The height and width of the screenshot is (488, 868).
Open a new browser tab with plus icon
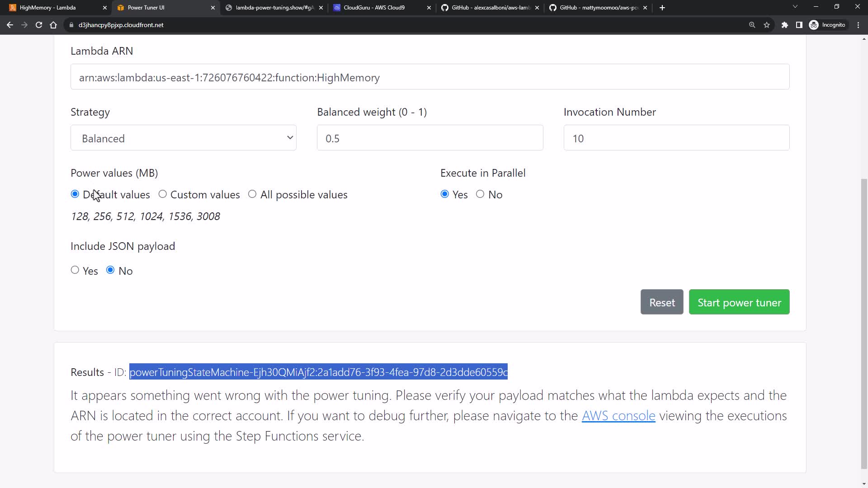tap(662, 8)
